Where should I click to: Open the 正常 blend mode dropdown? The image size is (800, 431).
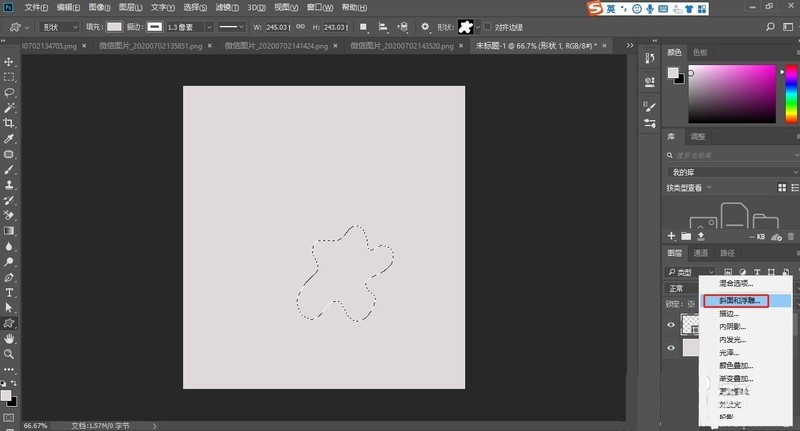tap(685, 288)
